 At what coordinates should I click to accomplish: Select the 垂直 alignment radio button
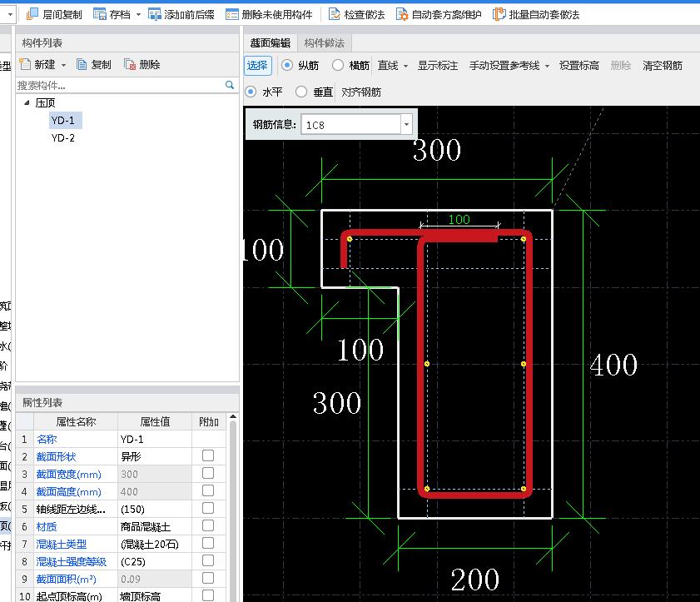point(301,92)
